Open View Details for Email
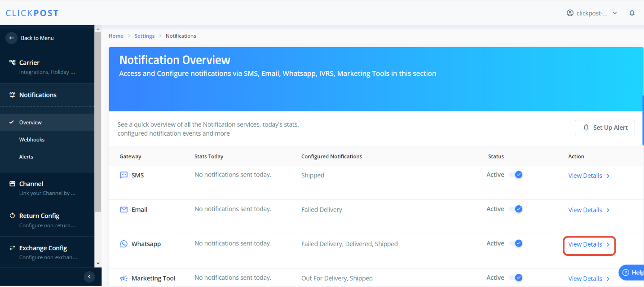644x287 pixels. pos(589,210)
